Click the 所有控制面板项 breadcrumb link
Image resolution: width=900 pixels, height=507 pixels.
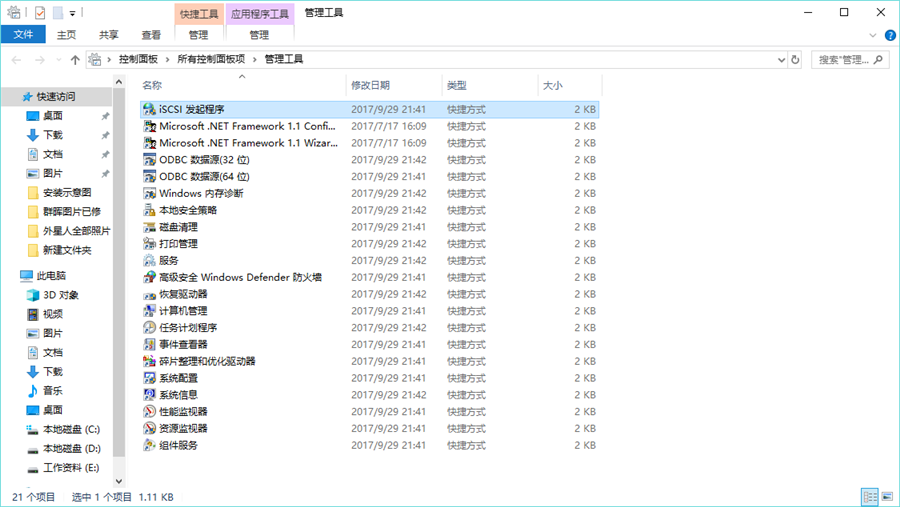coord(211,60)
